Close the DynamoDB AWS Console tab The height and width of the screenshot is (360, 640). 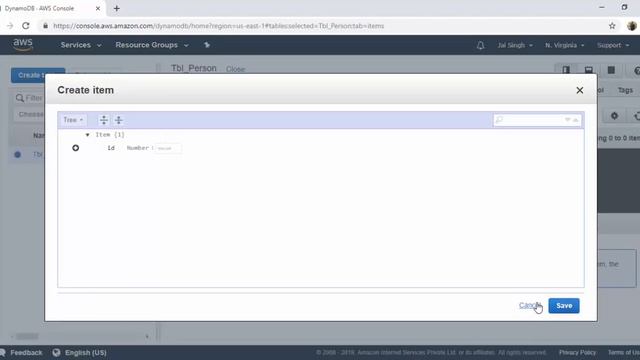[x=98, y=8]
